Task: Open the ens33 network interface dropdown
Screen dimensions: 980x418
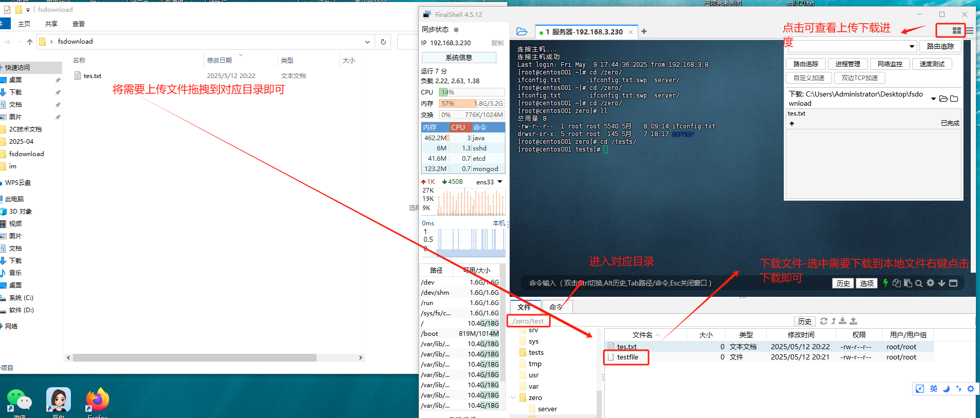Action: click(x=500, y=182)
